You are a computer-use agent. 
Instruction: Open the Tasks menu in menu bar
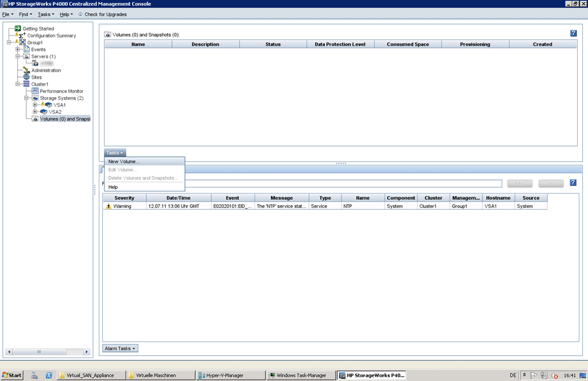point(46,14)
